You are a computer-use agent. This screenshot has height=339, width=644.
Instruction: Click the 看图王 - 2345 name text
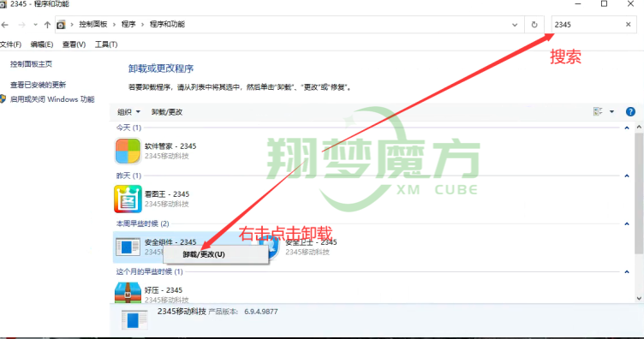167,194
